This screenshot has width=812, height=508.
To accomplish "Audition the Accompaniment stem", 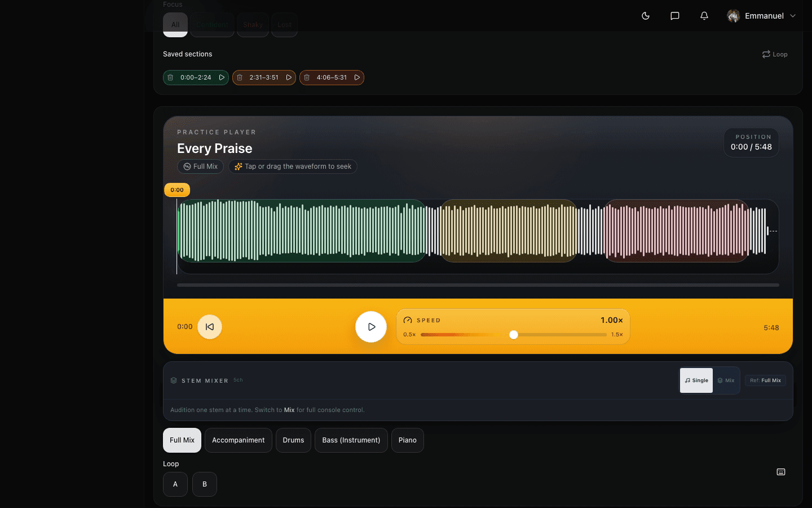I will (238, 440).
